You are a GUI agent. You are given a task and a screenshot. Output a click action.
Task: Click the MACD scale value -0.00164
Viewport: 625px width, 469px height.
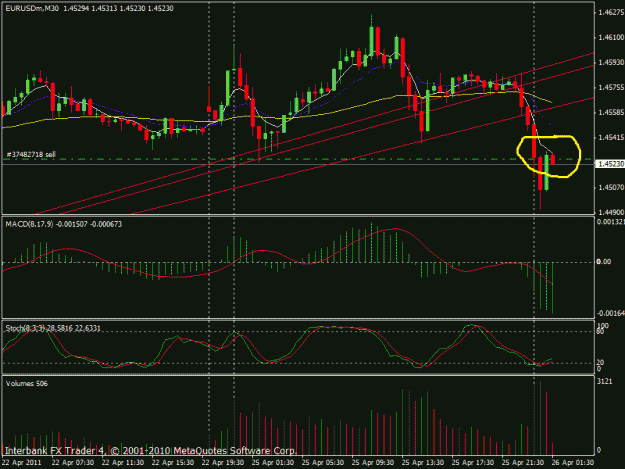point(611,313)
